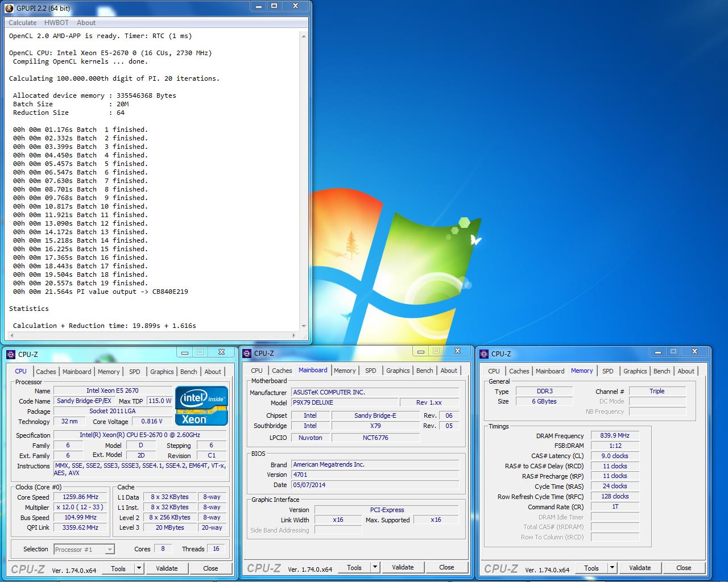Click GPUPI horizontal scrollbar left arrow
This screenshot has width=728, height=582.
point(11,335)
